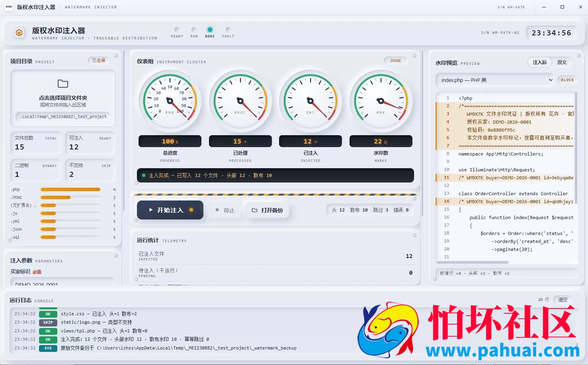Screen dimensions: 588x365
Task: Click the DONE status indicator light
Action: tap(210, 29)
